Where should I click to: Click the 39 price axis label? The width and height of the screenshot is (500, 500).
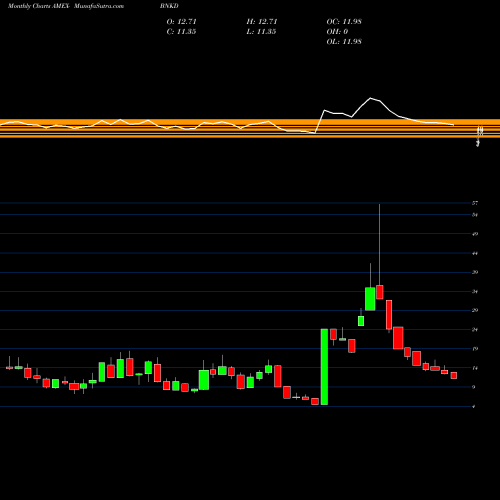pyautogui.click(x=475, y=272)
